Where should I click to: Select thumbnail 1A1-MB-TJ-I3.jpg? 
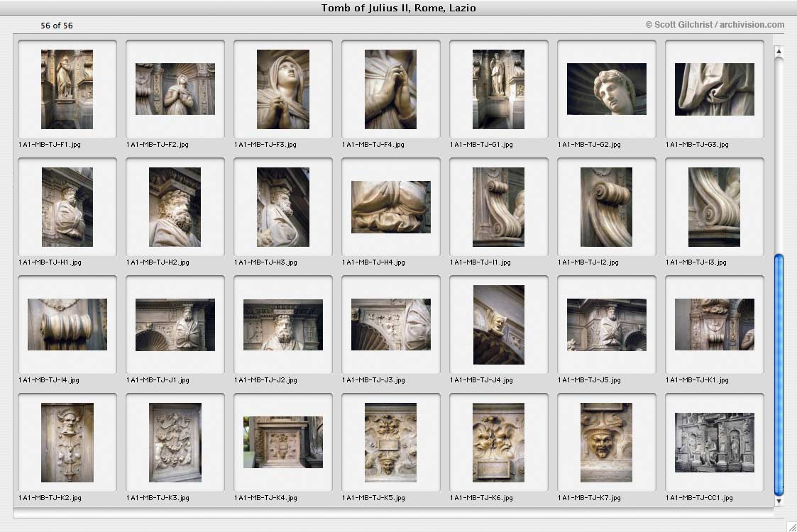(x=714, y=207)
